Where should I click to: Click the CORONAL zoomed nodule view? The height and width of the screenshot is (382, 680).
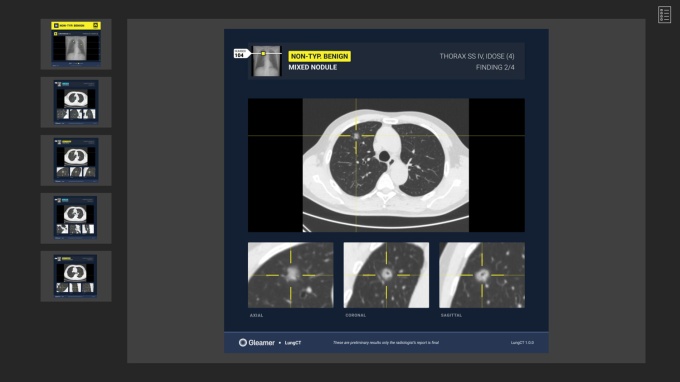pos(386,275)
